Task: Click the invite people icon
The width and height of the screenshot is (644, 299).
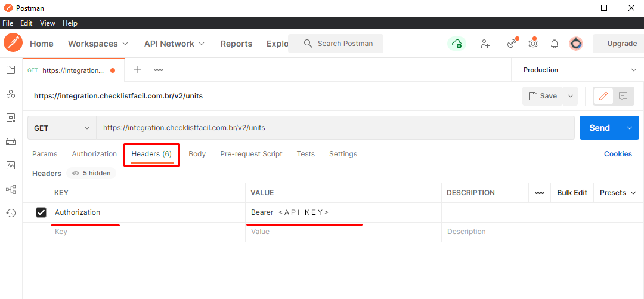Action: [x=485, y=43]
